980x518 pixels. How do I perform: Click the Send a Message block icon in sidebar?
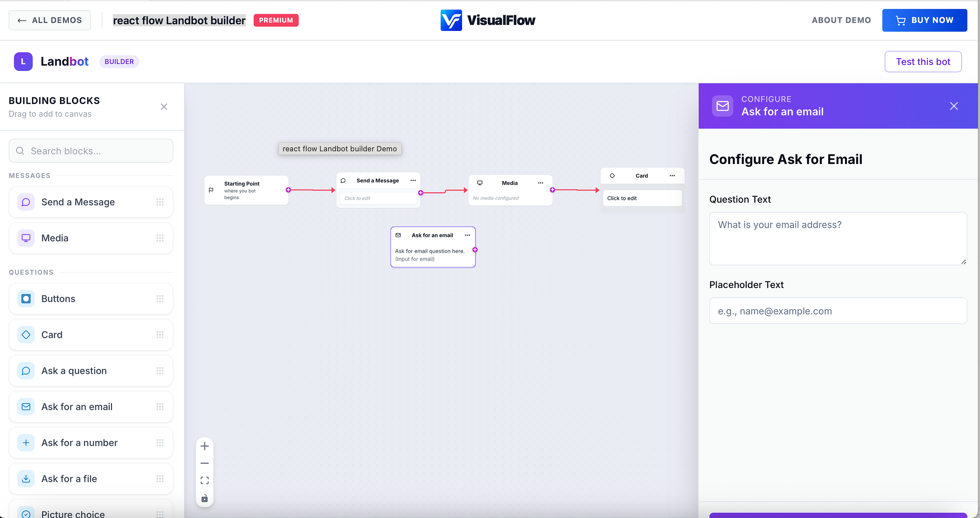pyautogui.click(x=26, y=202)
